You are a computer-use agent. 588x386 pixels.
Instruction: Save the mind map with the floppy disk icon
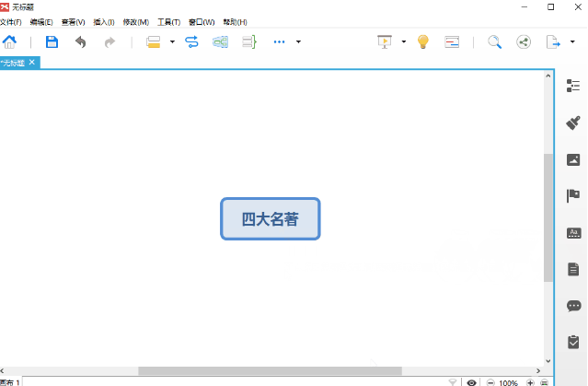click(x=52, y=41)
